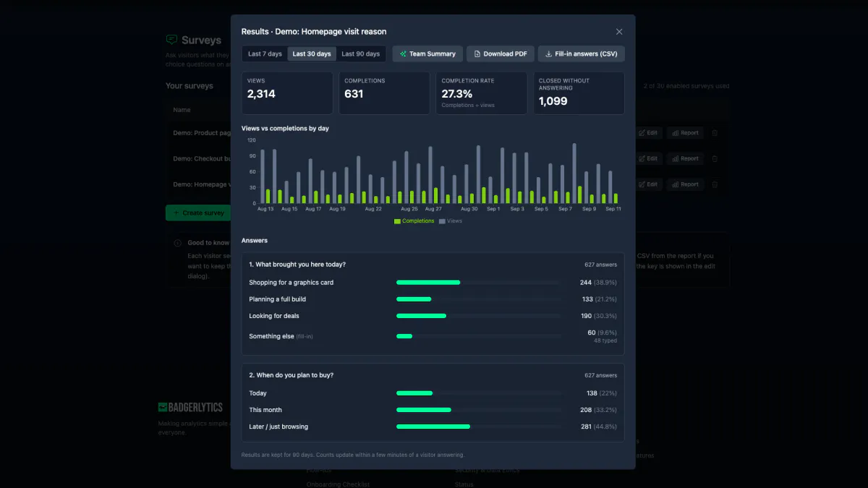868x488 pixels.
Task: Click the Closed without answering value 1,099
Action: [553, 101]
